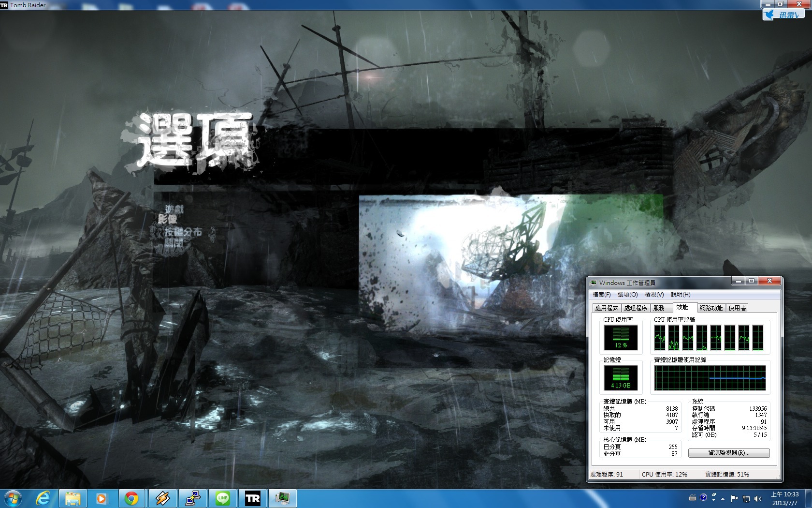Image resolution: width=812 pixels, height=508 pixels.
Task: Launch Google Chrome from the taskbar
Action: tap(131, 498)
